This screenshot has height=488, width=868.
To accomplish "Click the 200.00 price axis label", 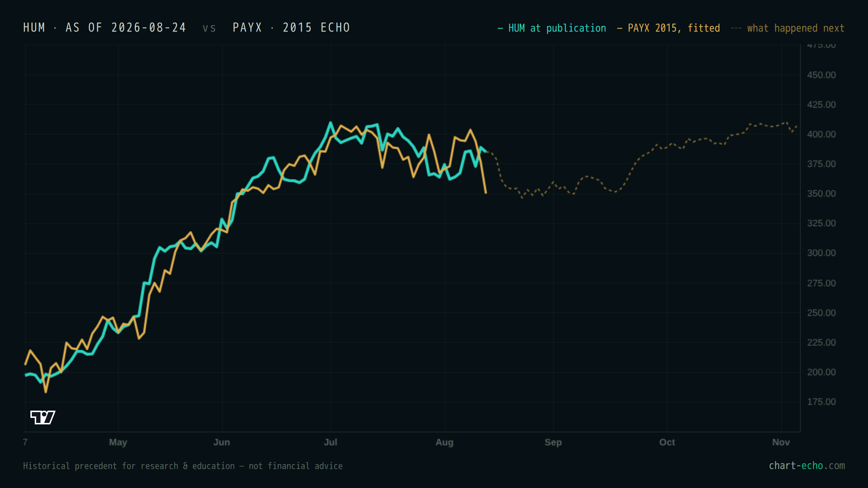I will point(821,372).
